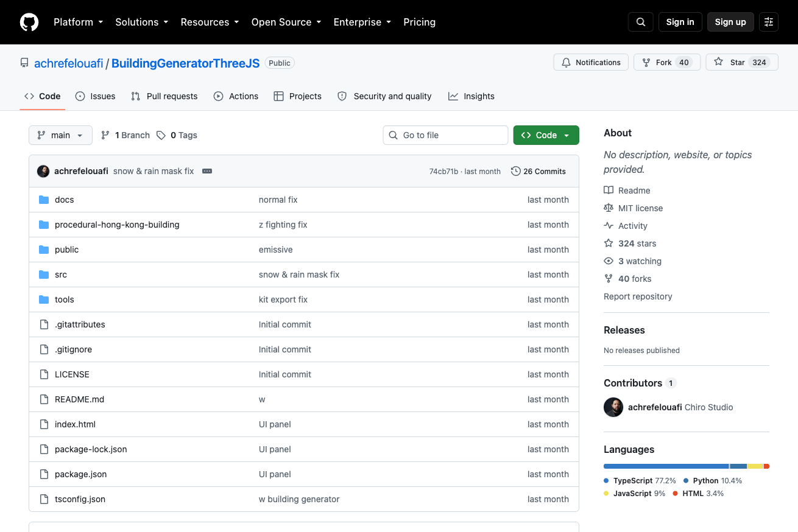
Task: Open the Pricing link
Action: click(x=420, y=22)
